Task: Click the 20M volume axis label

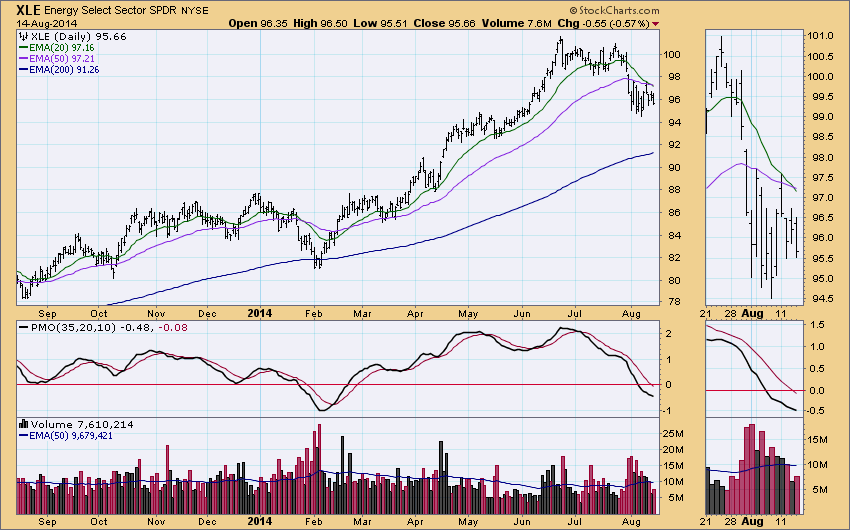Action: tap(673, 450)
